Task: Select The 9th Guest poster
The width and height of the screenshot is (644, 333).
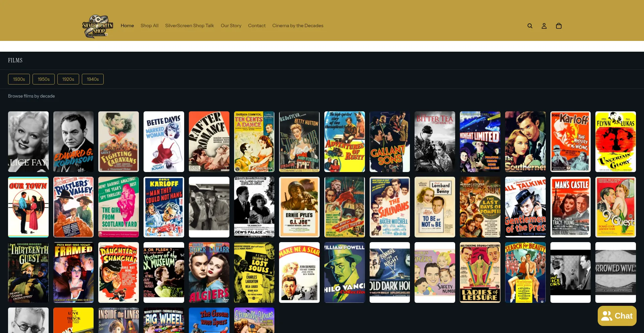Action: tap(615, 207)
